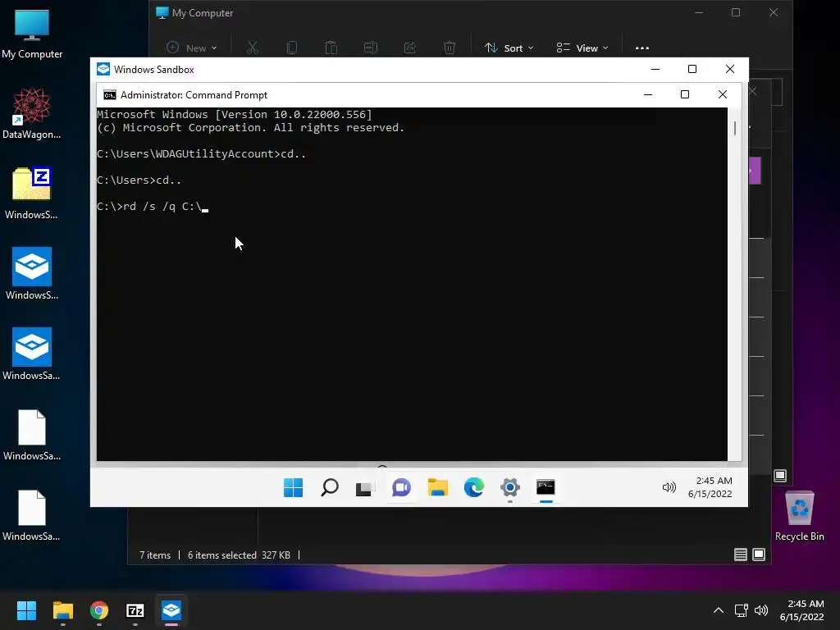Click Command Prompt icon in sandbox taskbar
The width and height of the screenshot is (840, 630).
click(546, 487)
